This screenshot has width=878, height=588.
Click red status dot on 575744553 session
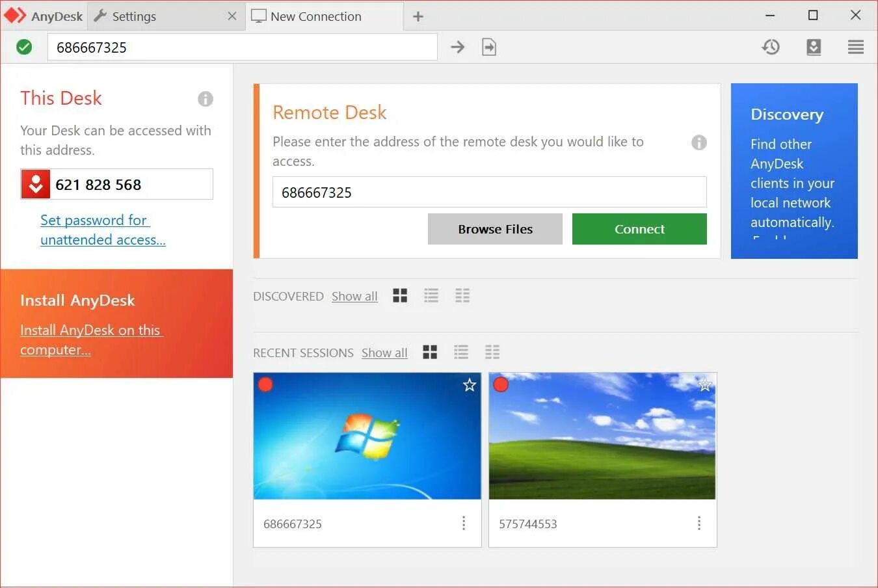[501, 384]
